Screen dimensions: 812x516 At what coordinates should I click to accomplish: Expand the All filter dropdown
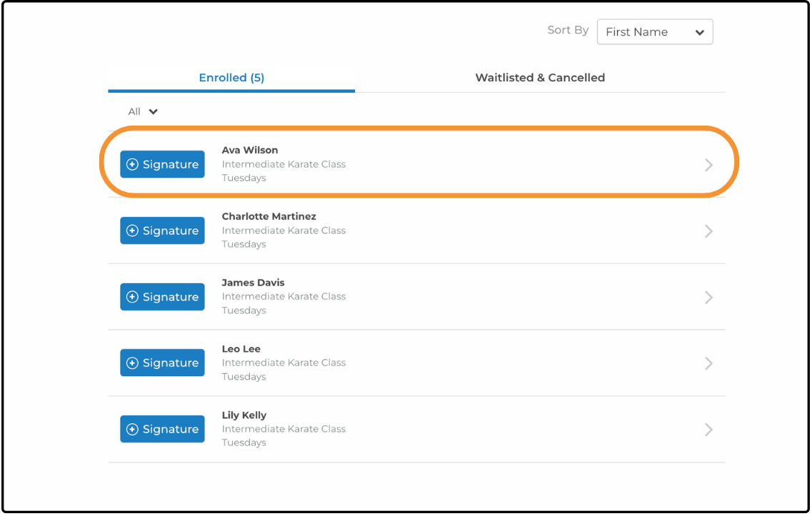pos(143,112)
